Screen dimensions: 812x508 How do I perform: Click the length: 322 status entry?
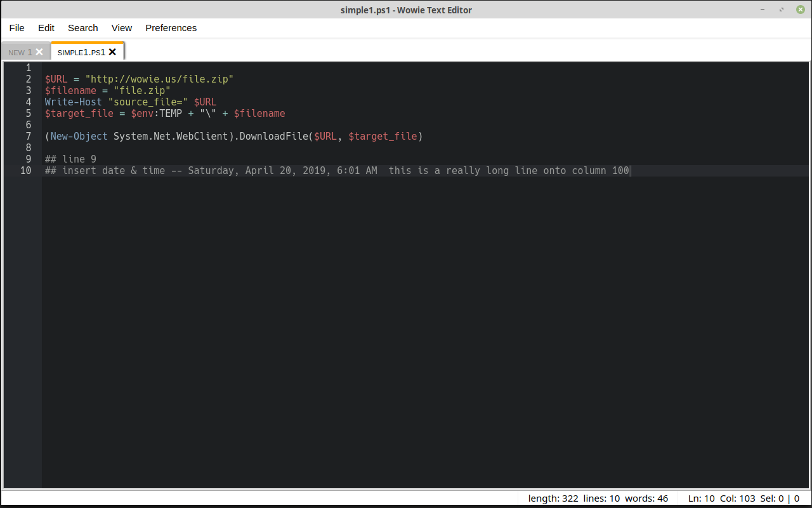(x=553, y=498)
